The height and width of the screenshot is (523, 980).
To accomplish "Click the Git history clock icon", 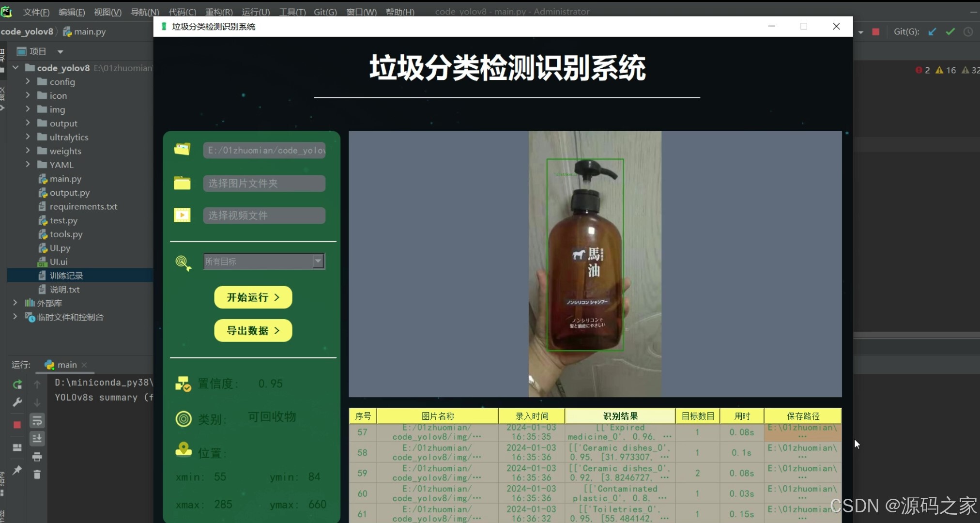I will tap(968, 31).
